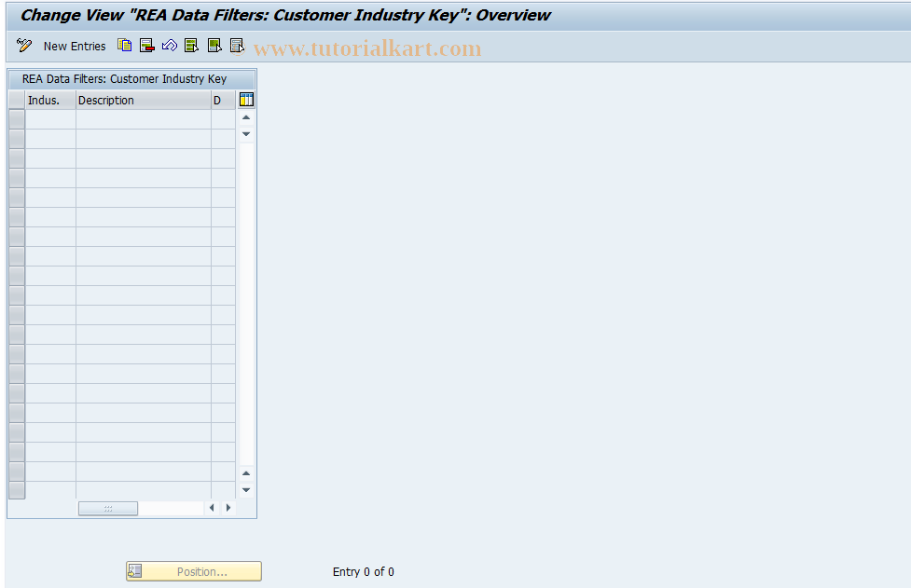Click the Copy As icon
Viewport: 911px width, 588px height.
[124, 46]
